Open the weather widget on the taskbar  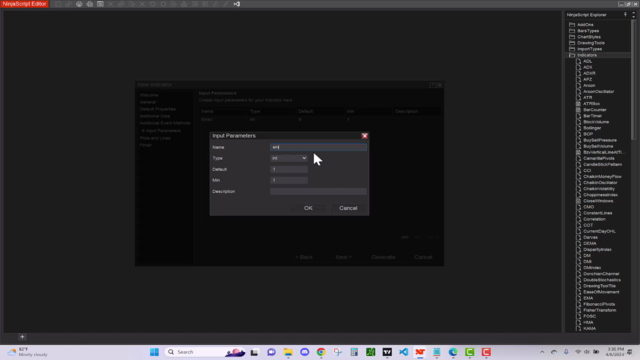point(28,352)
